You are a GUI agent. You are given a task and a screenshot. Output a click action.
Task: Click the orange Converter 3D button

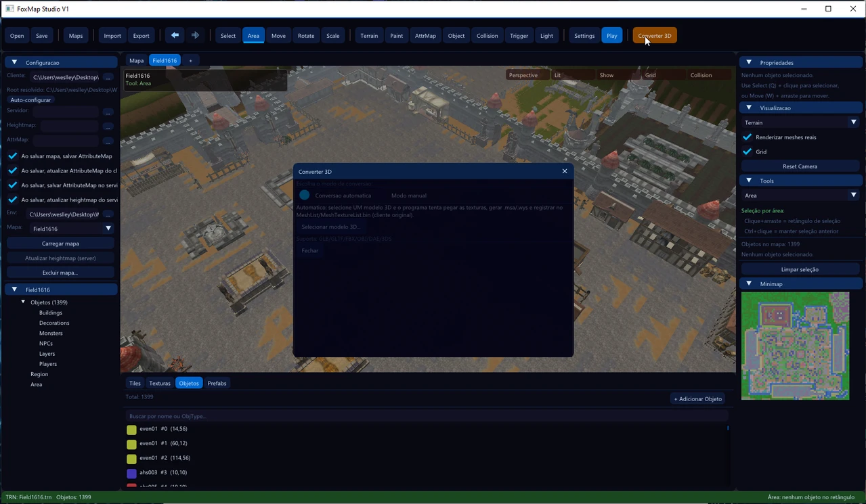(655, 36)
